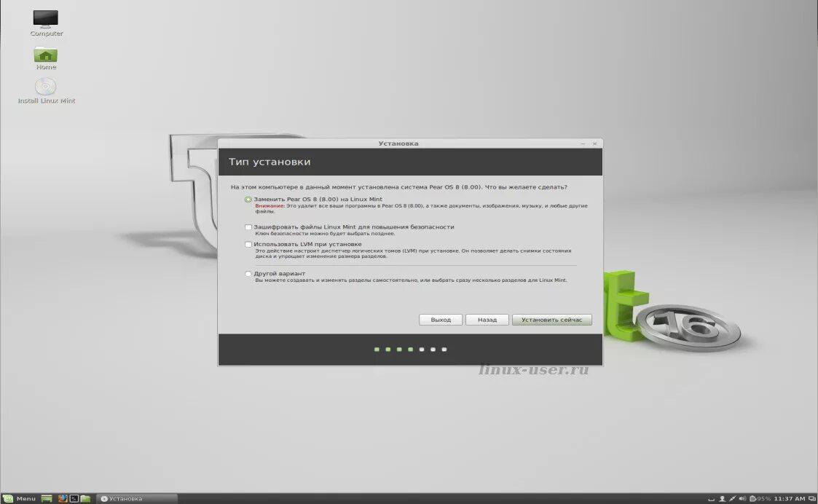
Task: Enable 'Использовать LVM при установке' checkbox
Action: click(248, 244)
